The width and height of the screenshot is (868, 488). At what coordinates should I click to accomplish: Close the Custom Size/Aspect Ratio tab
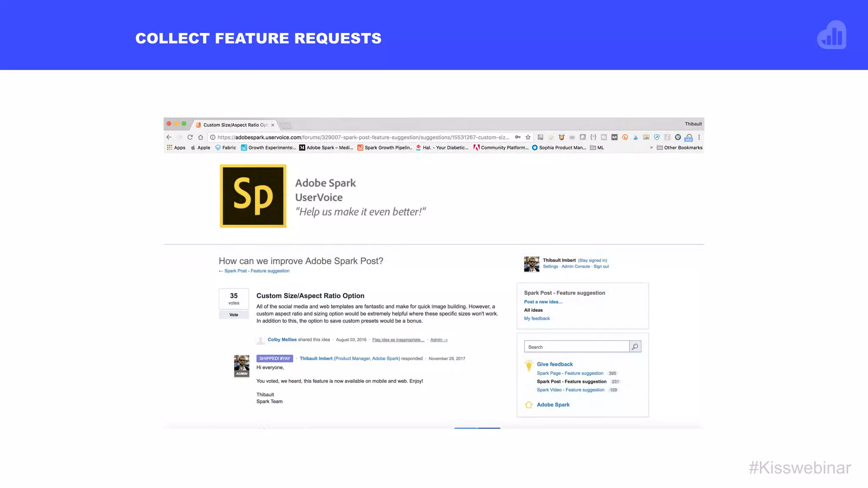pos(273,125)
